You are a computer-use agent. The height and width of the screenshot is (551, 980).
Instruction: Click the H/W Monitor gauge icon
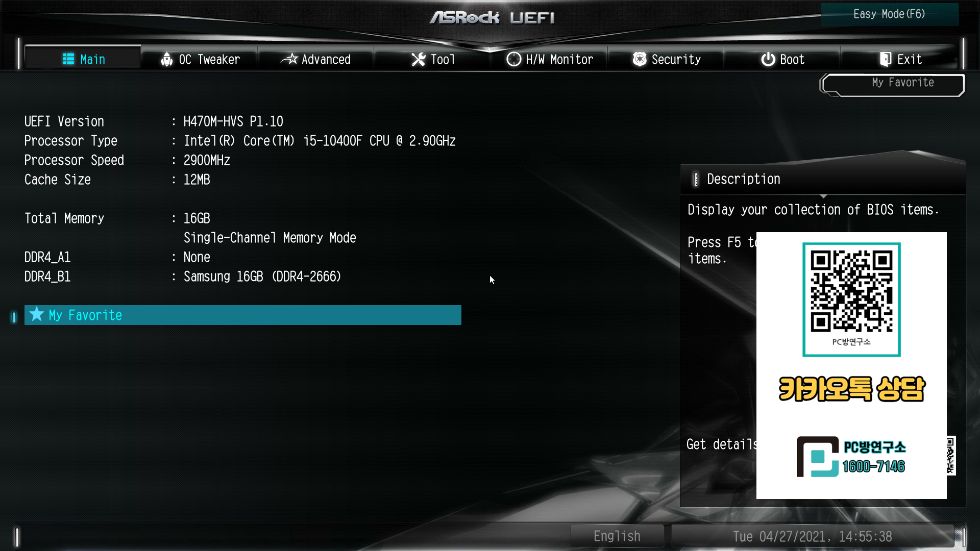tap(513, 59)
